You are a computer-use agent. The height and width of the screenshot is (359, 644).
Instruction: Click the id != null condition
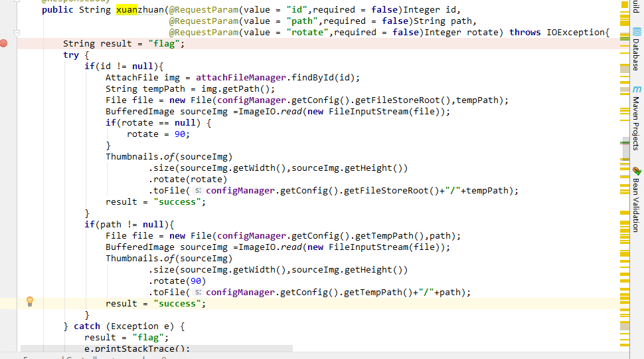click(127, 66)
